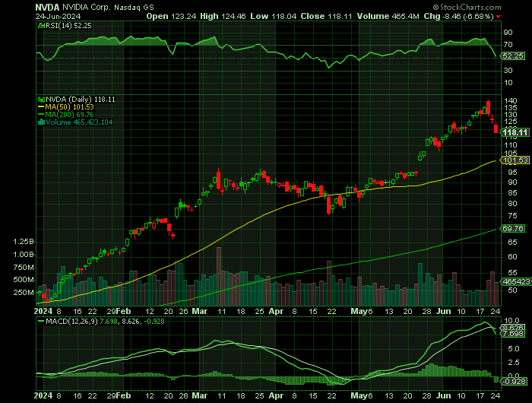Click the tallest March volume bar
Screen dimensions: 532x403
pos(219,276)
